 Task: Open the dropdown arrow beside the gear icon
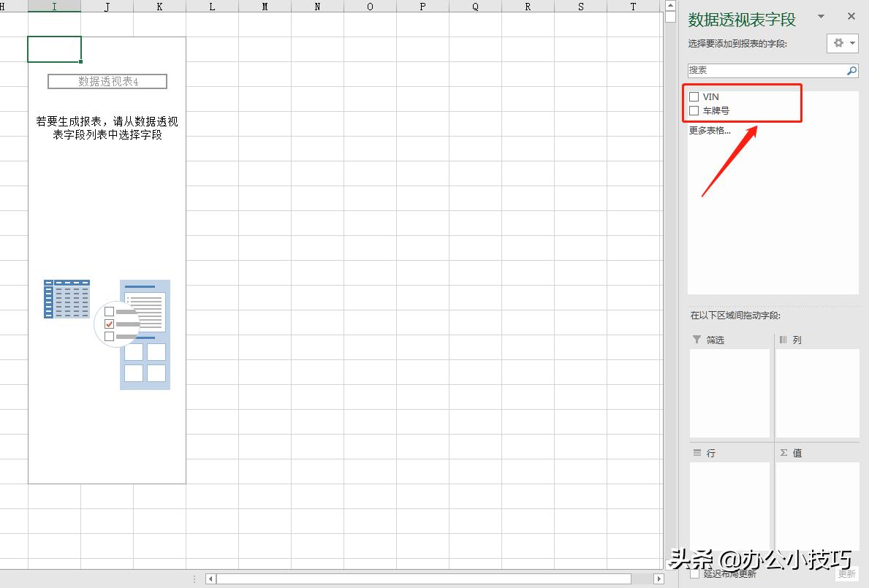[x=851, y=43]
